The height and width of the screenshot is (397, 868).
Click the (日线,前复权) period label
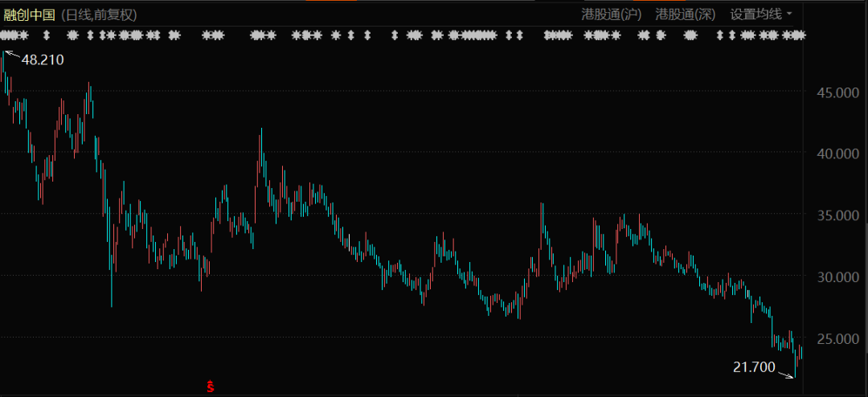point(98,15)
